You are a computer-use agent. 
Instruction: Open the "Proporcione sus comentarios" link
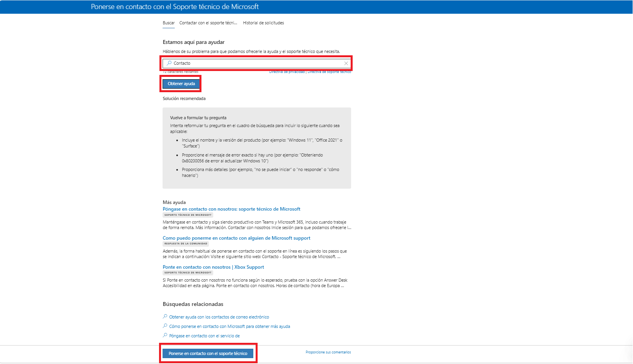click(328, 352)
